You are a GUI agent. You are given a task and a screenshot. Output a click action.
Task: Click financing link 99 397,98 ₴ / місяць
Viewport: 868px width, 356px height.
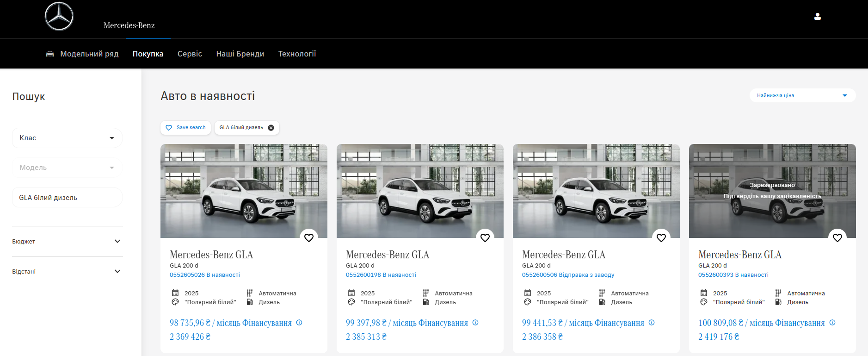click(407, 323)
